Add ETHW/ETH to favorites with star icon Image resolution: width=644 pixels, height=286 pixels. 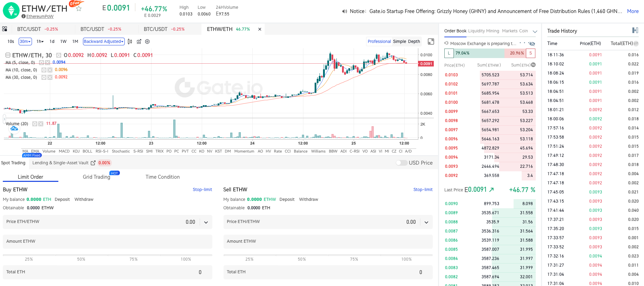(x=79, y=9)
